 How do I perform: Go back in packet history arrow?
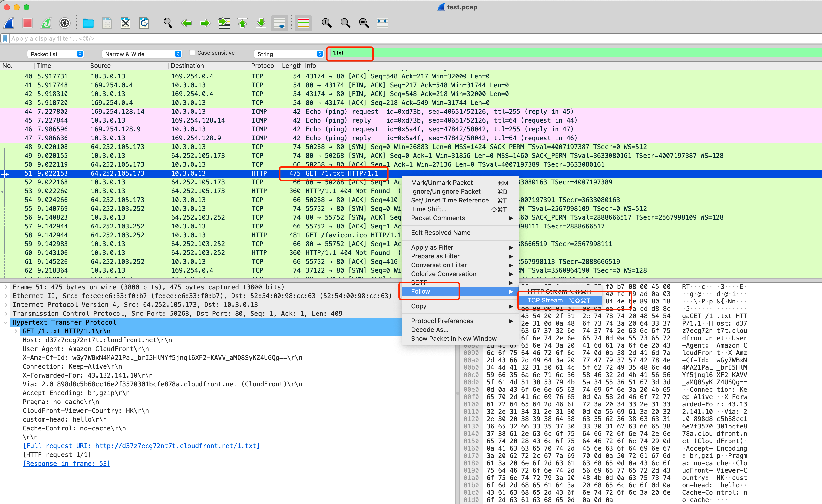pyautogui.click(x=186, y=23)
